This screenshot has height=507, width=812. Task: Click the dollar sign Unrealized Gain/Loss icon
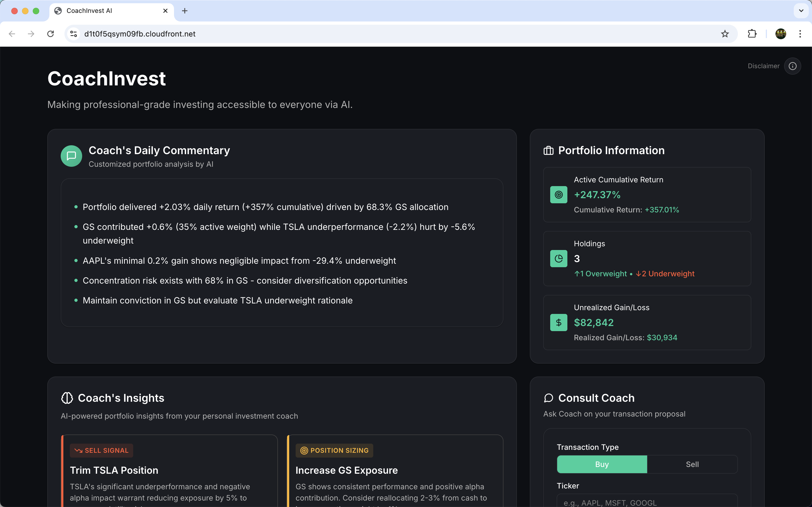click(559, 323)
